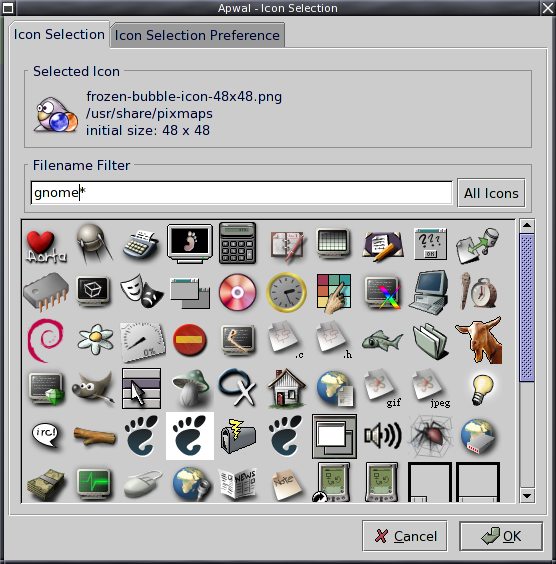
Task: Choose the loudspeaker volume icon
Action: click(383, 435)
